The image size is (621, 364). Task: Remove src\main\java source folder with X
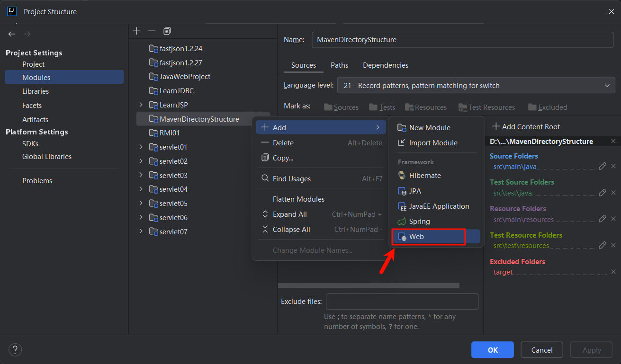[613, 166]
